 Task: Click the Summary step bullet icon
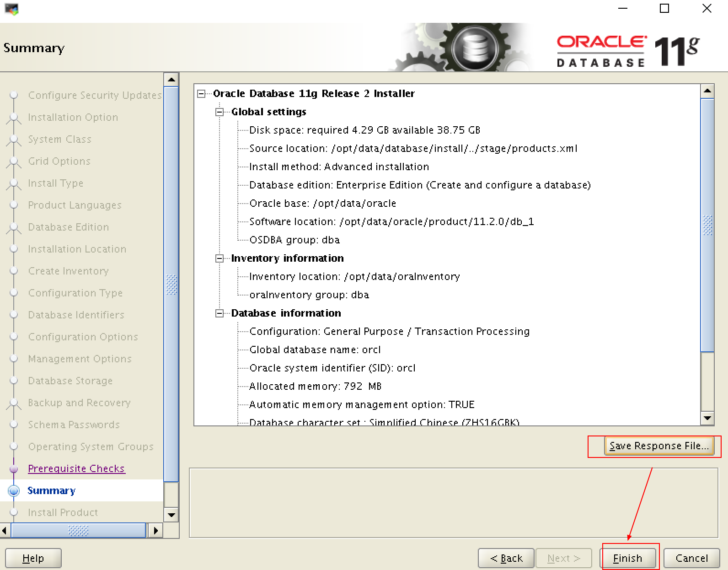14,490
